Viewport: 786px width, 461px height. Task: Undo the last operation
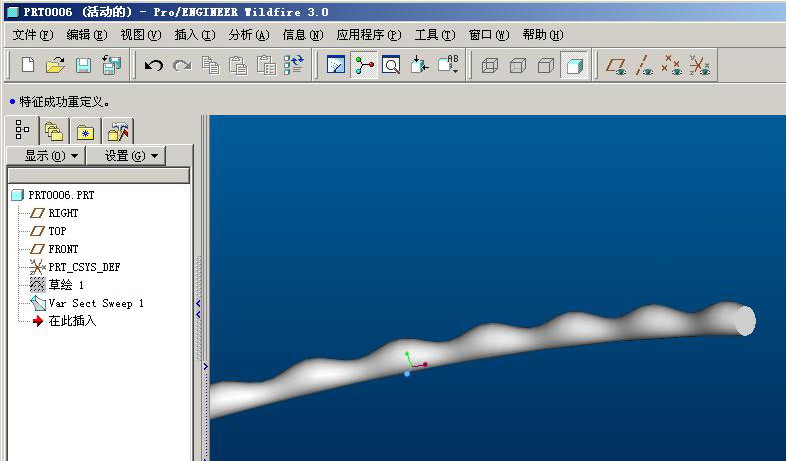(x=153, y=66)
